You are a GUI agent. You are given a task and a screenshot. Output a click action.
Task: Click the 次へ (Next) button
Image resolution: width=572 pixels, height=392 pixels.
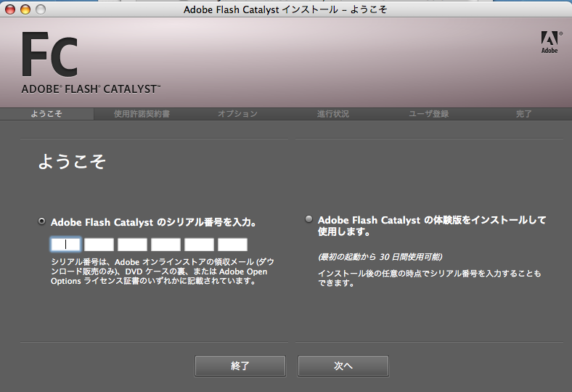[x=343, y=366]
